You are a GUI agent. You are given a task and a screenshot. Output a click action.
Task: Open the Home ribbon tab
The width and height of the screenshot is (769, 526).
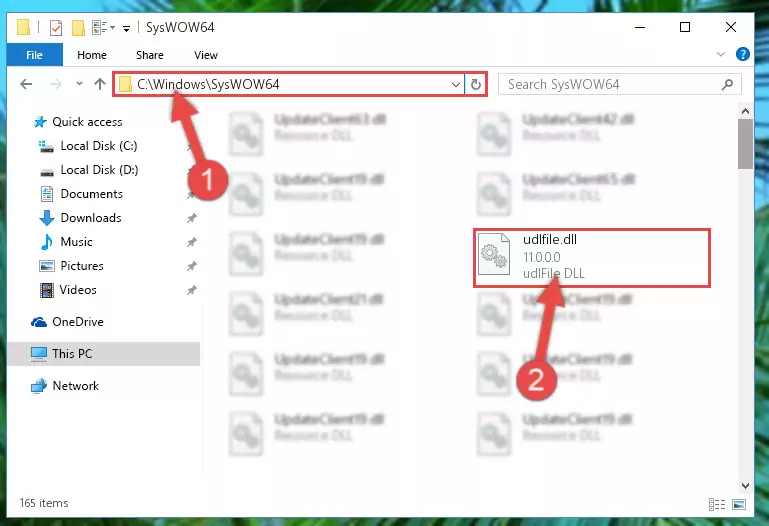92,55
